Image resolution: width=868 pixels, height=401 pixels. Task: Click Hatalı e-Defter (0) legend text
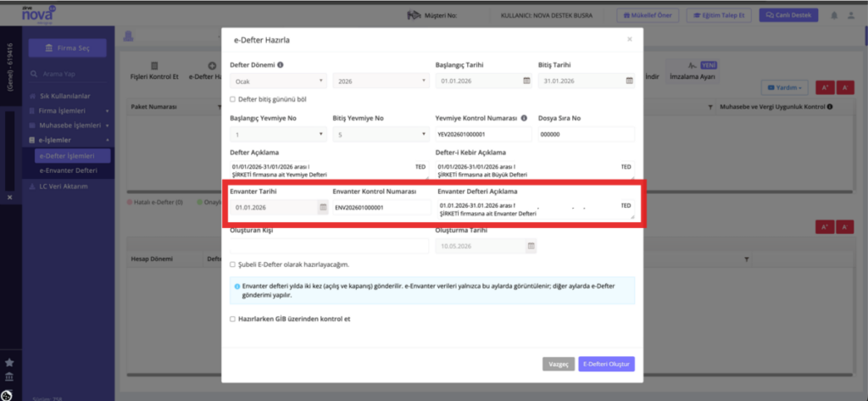click(158, 202)
